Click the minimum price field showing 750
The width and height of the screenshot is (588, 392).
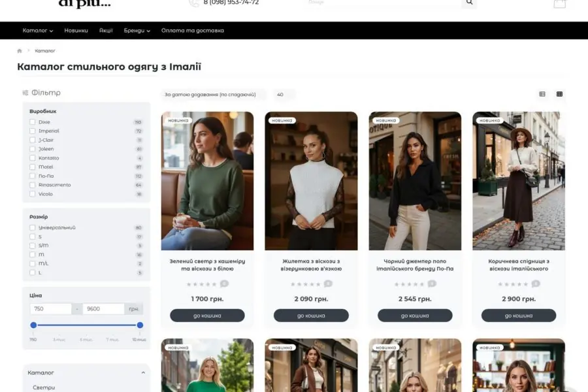tap(50, 308)
